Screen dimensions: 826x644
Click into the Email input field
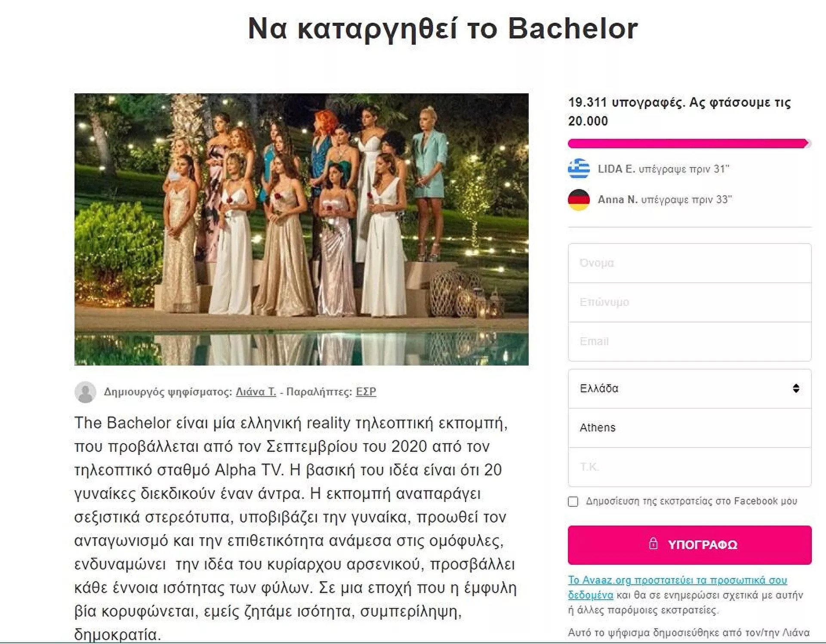[x=689, y=342]
